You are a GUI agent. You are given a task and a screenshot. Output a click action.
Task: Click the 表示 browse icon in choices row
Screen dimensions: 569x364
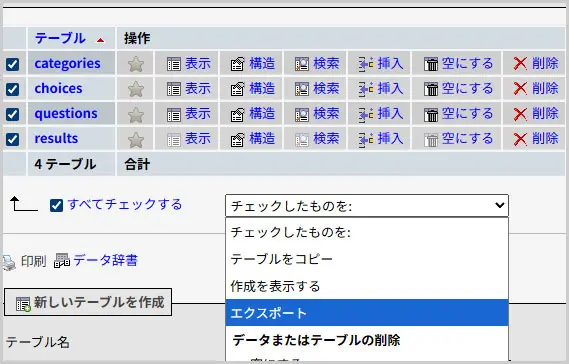[x=174, y=89]
